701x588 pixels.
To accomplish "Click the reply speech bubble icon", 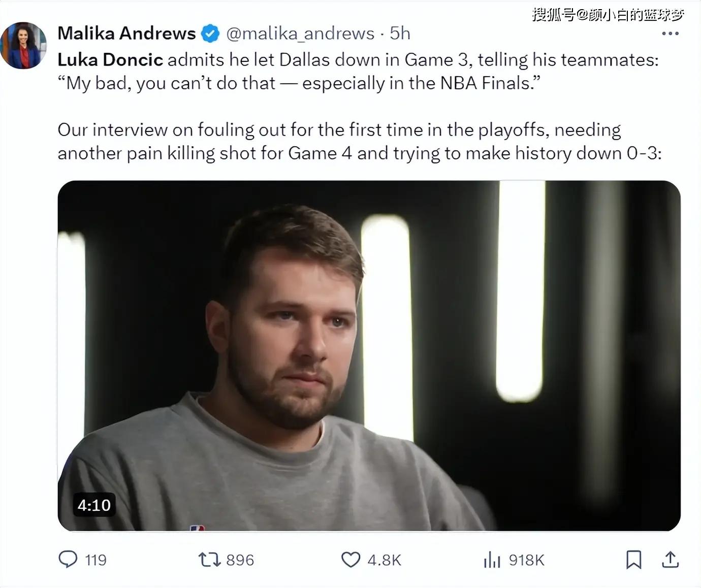I will [x=68, y=560].
